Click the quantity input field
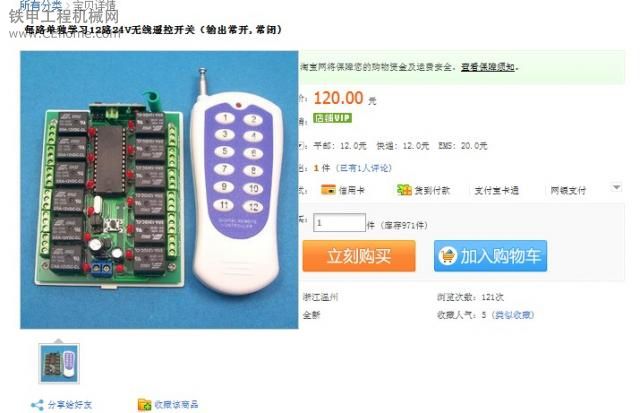This screenshot has height=413, width=640. (339, 223)
